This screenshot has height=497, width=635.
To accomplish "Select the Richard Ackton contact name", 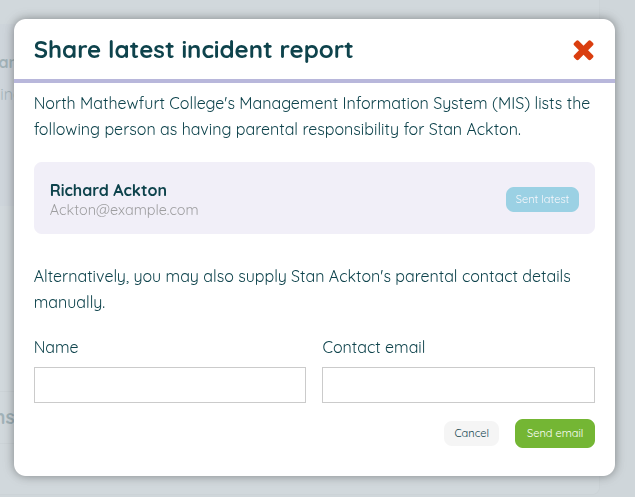I will click(108, 190).
